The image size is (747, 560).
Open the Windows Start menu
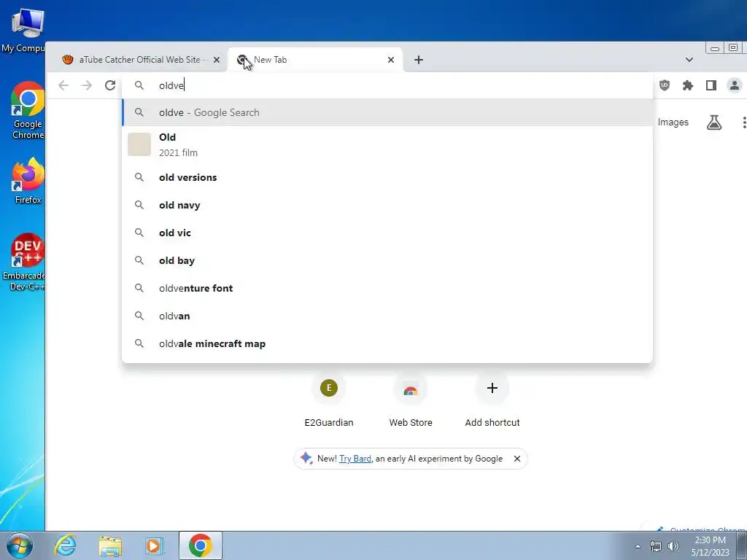(20, 545)
